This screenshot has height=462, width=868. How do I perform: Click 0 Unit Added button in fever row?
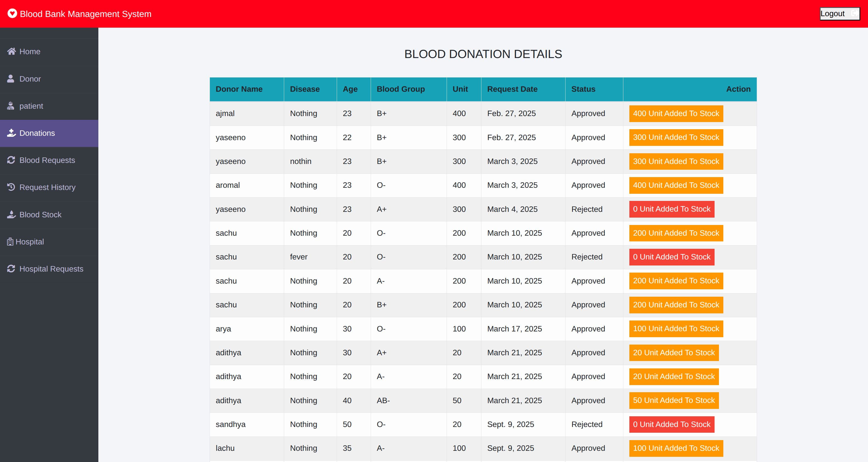click(x=672, y=257)
